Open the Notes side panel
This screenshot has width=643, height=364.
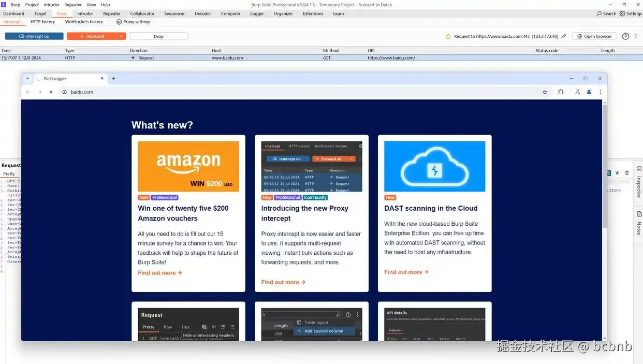639,223
